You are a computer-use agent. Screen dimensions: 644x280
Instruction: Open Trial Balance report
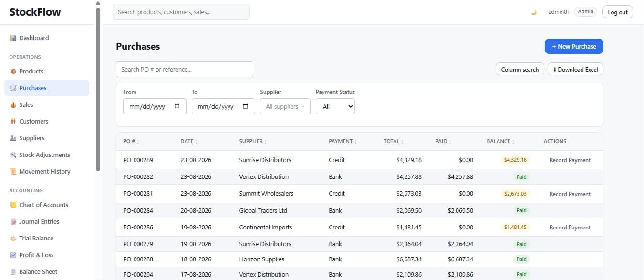pyautogui.click(x=47, y=239)
